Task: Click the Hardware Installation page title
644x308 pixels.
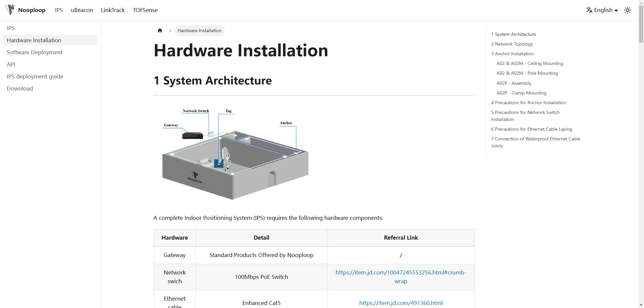Action: 241,50
